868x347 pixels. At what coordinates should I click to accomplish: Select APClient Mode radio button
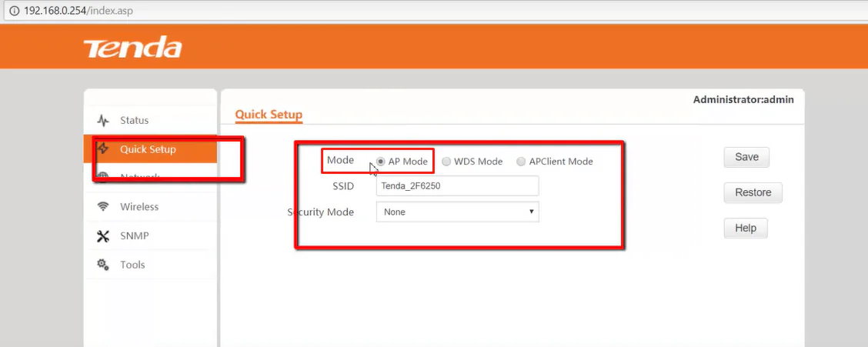[521, 162]
